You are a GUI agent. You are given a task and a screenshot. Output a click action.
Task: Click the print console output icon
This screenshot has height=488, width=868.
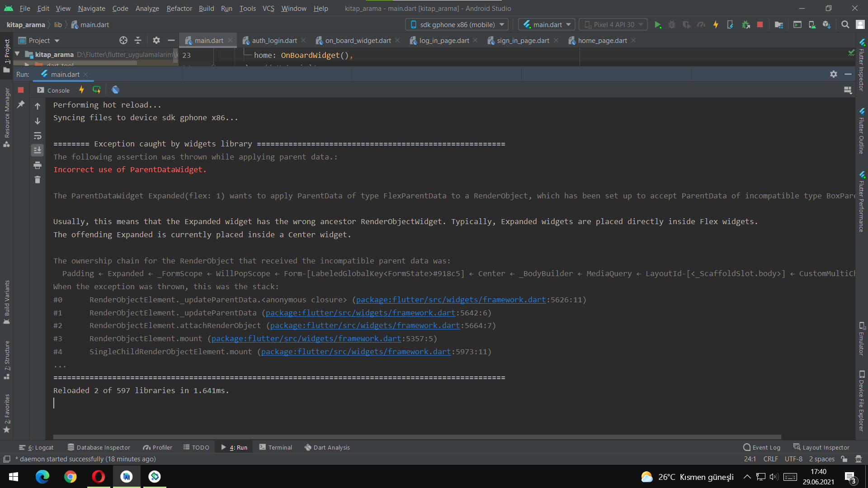(x=38, y=165)
